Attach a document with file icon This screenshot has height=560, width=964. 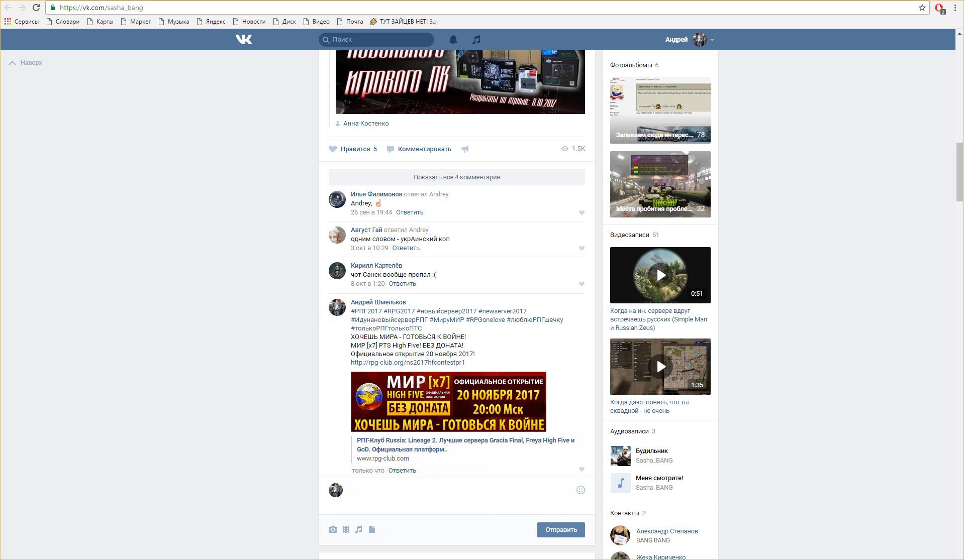(x=372, y=529)
